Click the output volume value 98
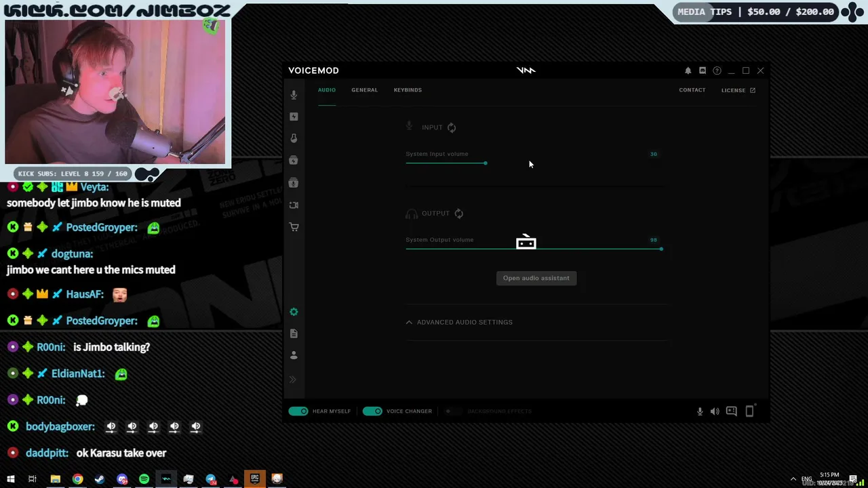This screenshot has height=488, width=868. 654,240
